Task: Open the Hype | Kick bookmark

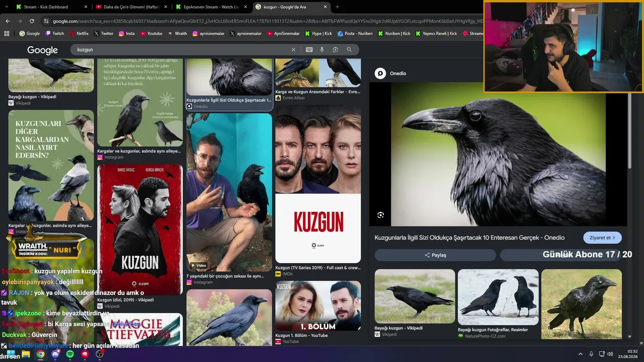Action: tap(318, 34)
